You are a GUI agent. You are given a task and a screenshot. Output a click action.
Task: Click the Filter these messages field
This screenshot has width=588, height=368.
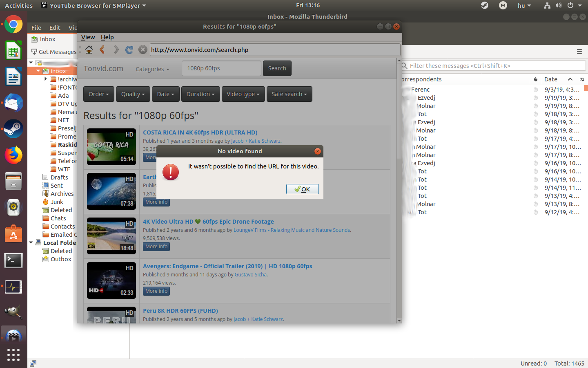[493, 66]
